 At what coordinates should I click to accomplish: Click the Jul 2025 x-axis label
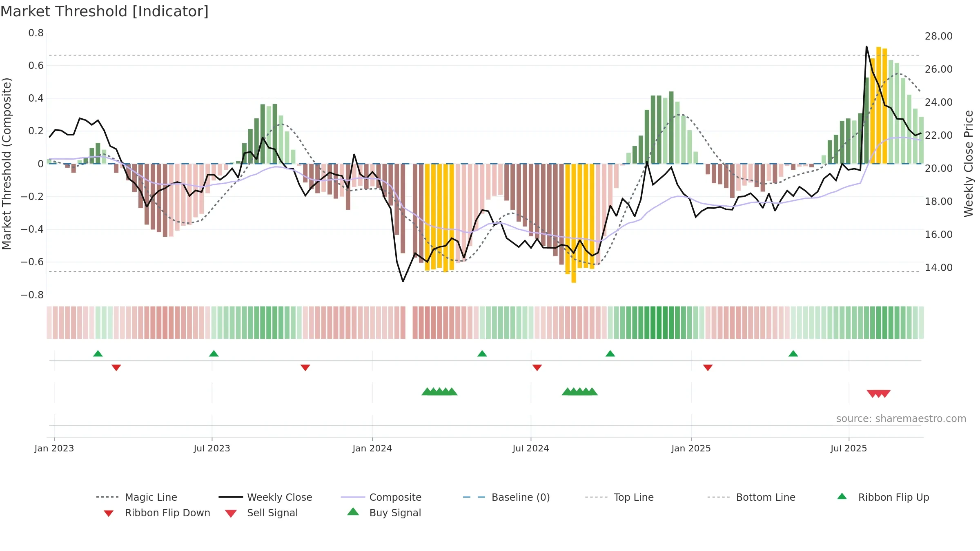tap(849, 448)
